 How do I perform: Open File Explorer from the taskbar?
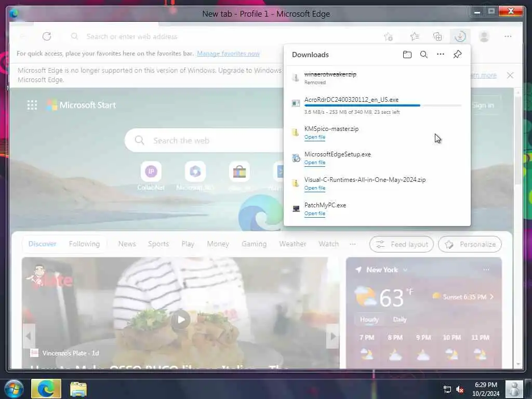(x=78, y=389)
